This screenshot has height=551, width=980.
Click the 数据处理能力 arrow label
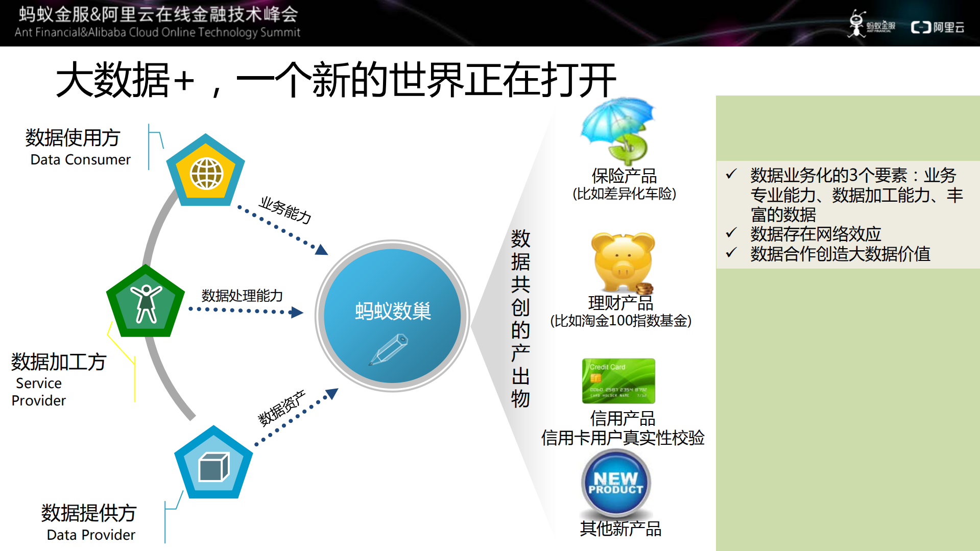(x=242, y=295)
